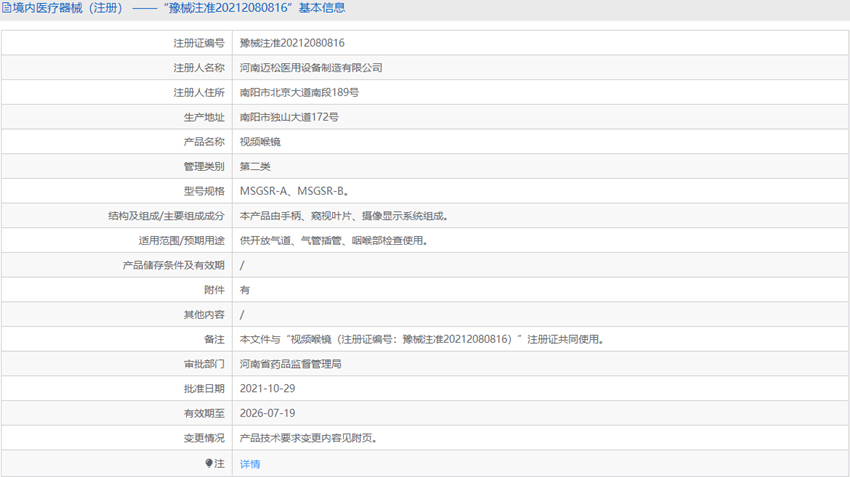Screen dimensions: 850x477
Task: Click the 结构及组成 description text
Action: (345, 216)
